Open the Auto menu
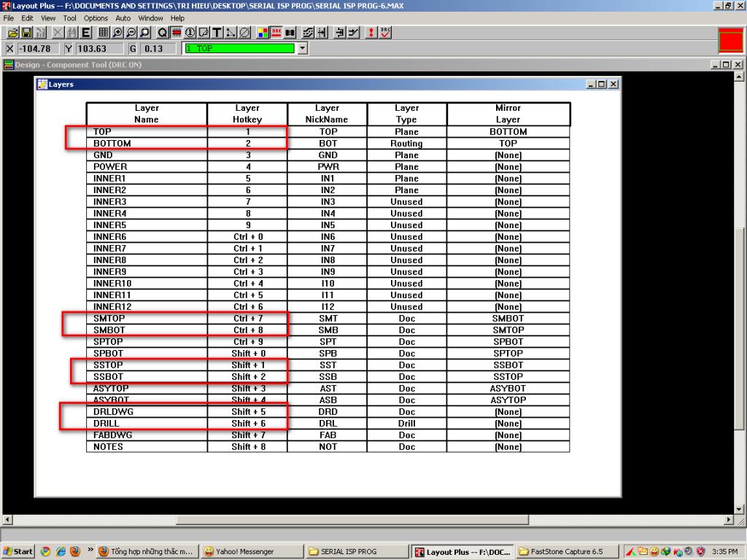Screen dimensions: 747x560 coord(123,18)
